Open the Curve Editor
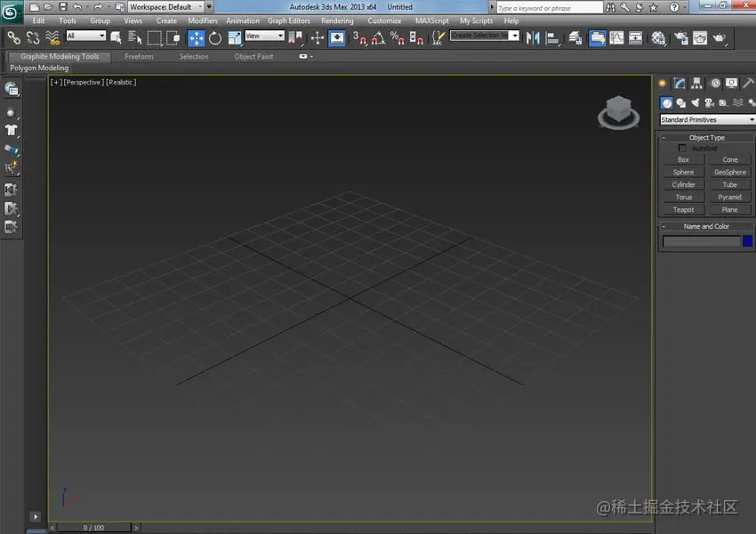Screen dimensions: 756x534 point(618,38)
